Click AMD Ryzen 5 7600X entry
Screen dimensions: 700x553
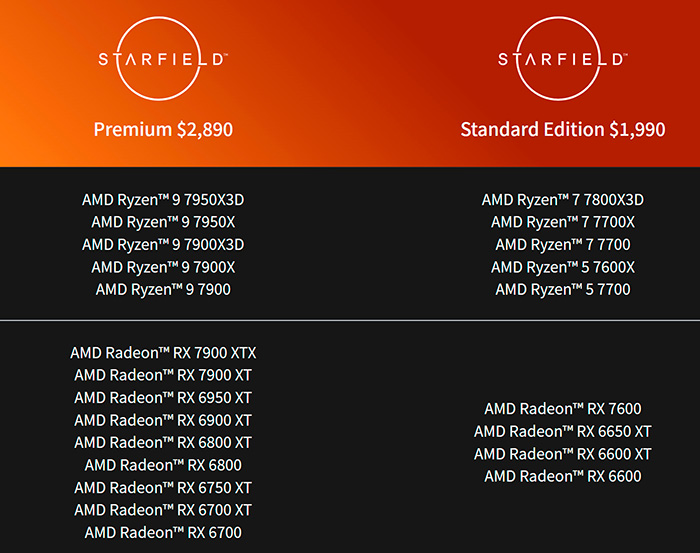pos(562,267)
